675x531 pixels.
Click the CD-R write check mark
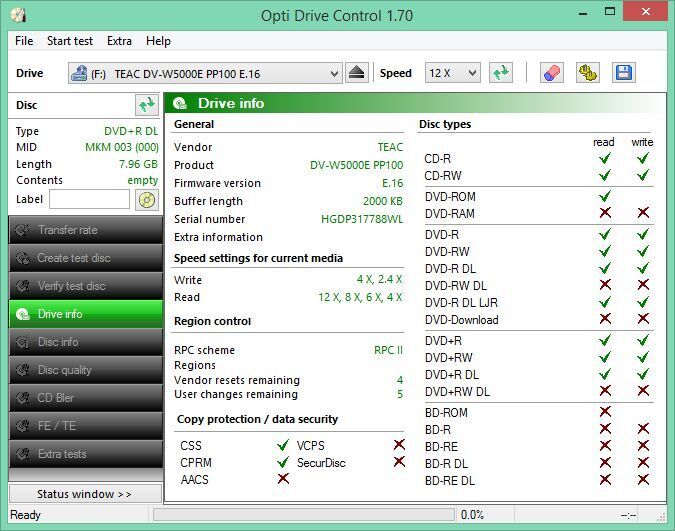(643, 158)
